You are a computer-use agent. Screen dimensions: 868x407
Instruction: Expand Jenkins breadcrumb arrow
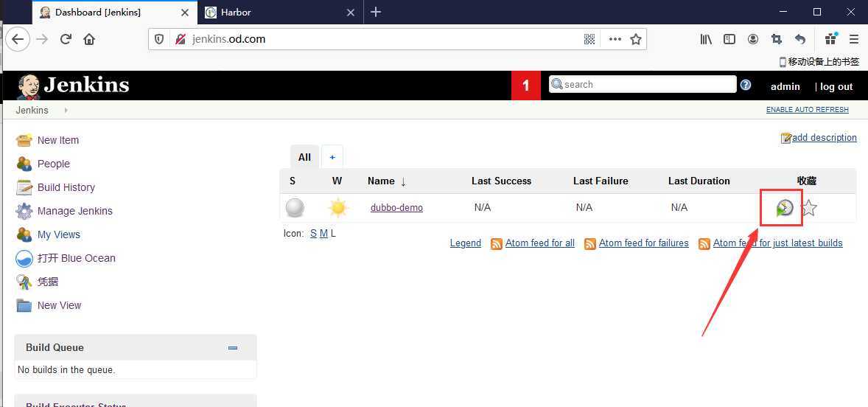(x=66, y=110)
